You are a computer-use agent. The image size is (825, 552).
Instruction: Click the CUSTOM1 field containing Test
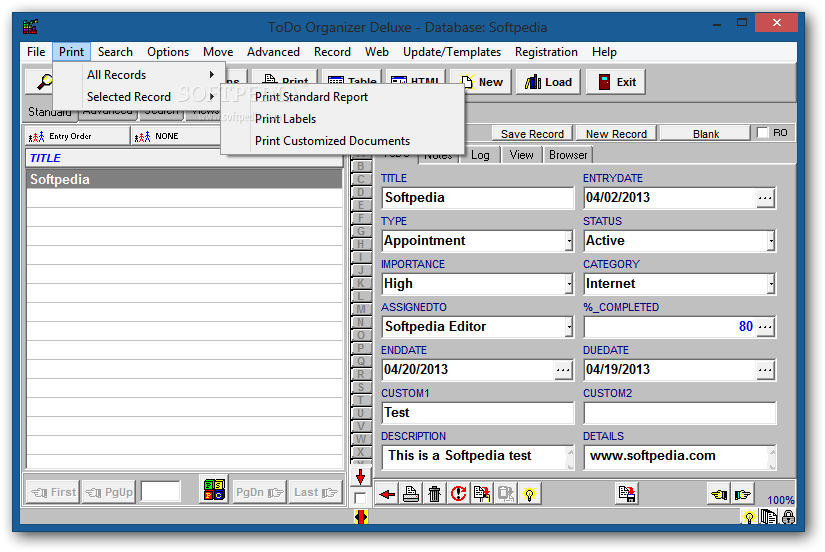[x=477, y=413]
